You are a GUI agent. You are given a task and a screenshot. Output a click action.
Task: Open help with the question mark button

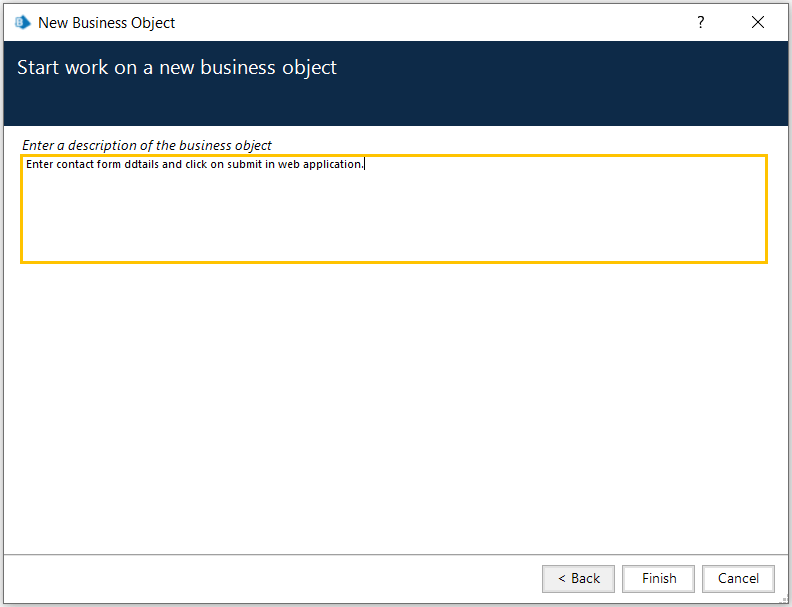[701, 22]
